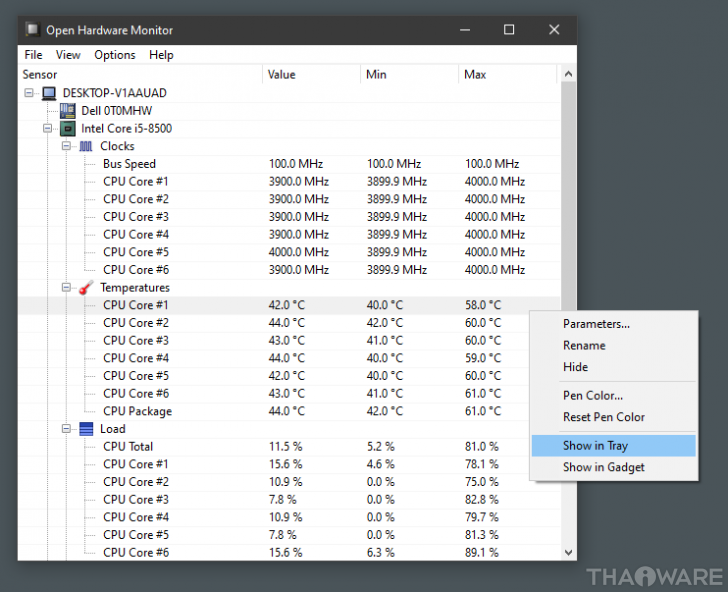Viewport: 728px width, 592px height.
Task: Click the vertical scrollbar thumb
Action: pos(568,197)
